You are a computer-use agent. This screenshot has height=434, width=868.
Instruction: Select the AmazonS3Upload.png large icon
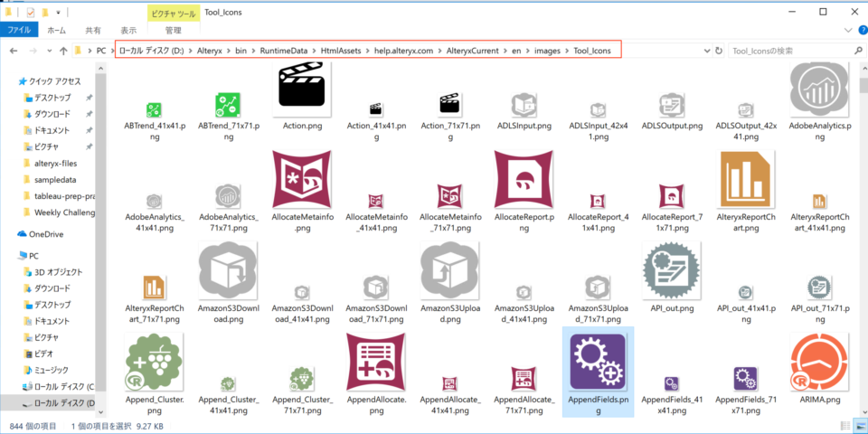[450, 269]
